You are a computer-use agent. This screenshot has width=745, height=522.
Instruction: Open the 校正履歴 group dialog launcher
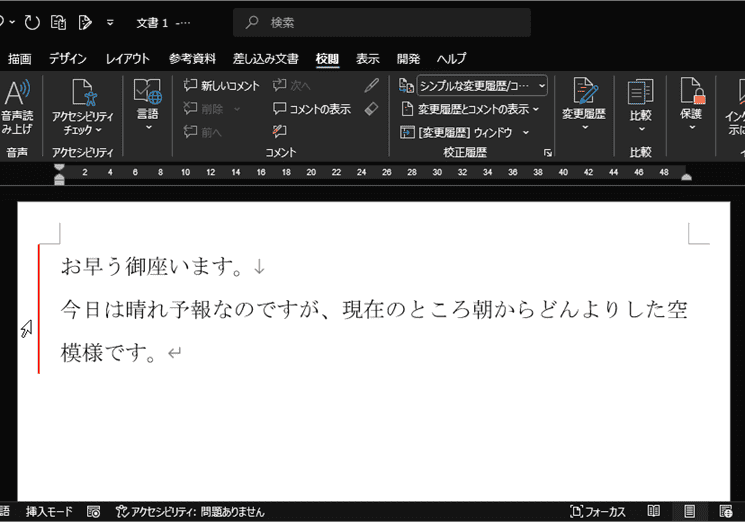547,153
